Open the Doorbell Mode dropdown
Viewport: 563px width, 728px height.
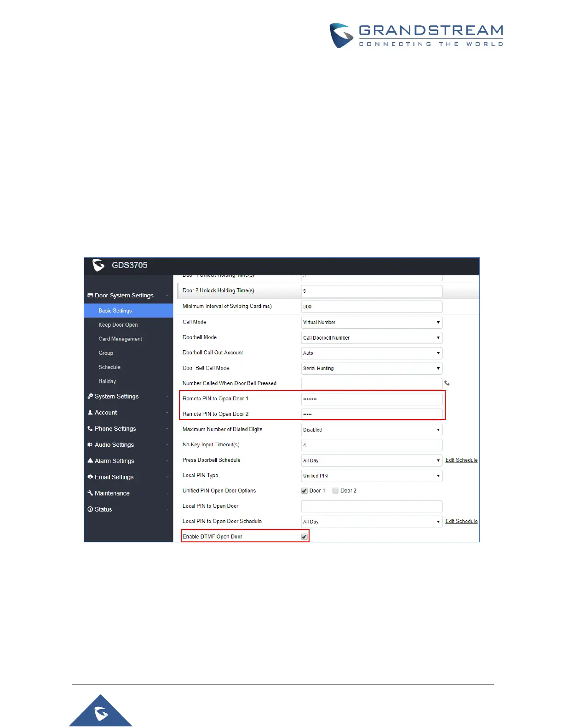pyautogui.click(x=372, y=338)
